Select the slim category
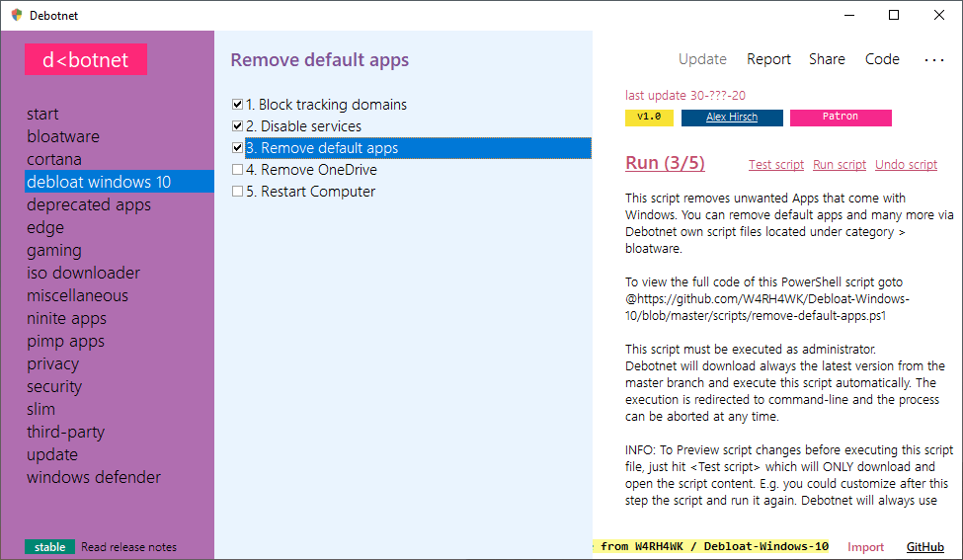This screenshot has width=963, height=560. [40, 409]
